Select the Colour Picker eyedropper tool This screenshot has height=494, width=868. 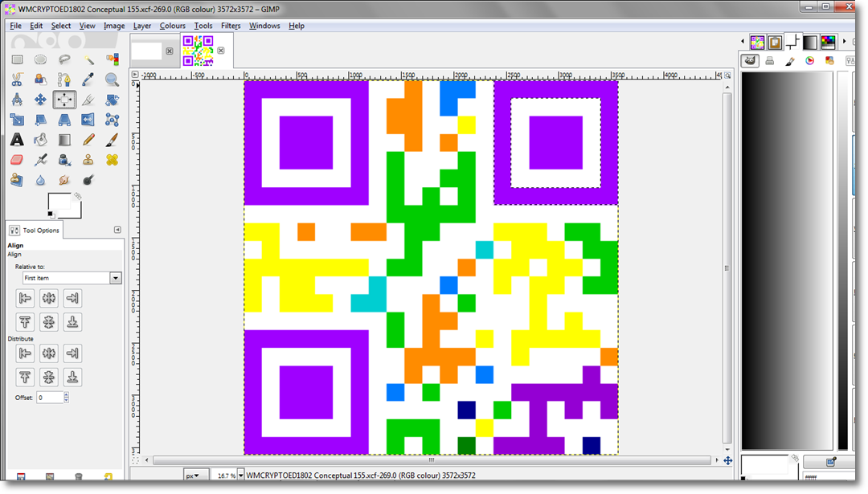pyautogui.click(x=88, y=80)
